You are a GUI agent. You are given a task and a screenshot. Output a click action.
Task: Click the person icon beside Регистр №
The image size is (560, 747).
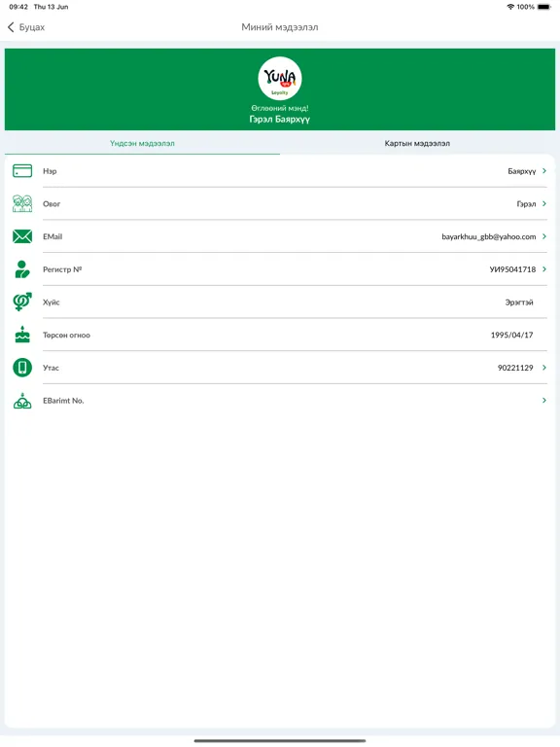point(22,269)
